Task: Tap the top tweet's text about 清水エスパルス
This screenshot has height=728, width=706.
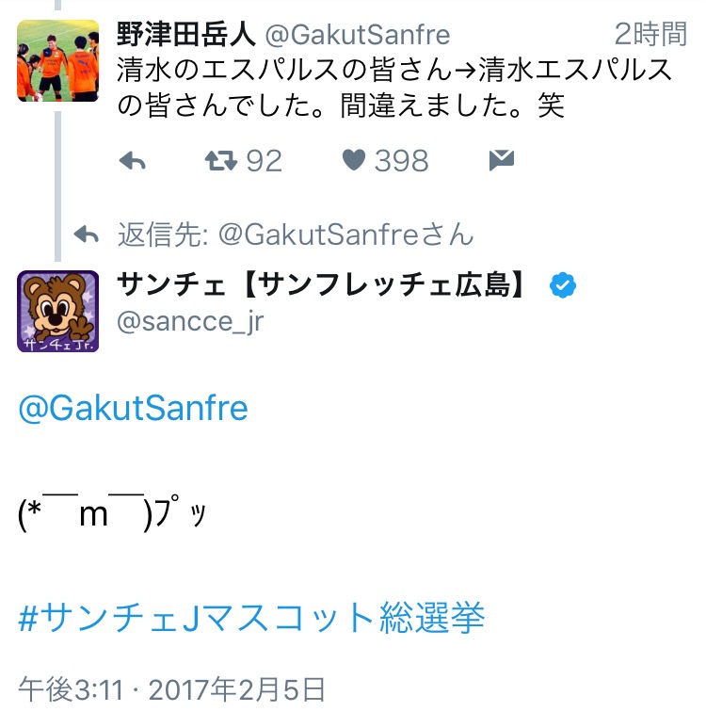Action: [x=395, y=87]
